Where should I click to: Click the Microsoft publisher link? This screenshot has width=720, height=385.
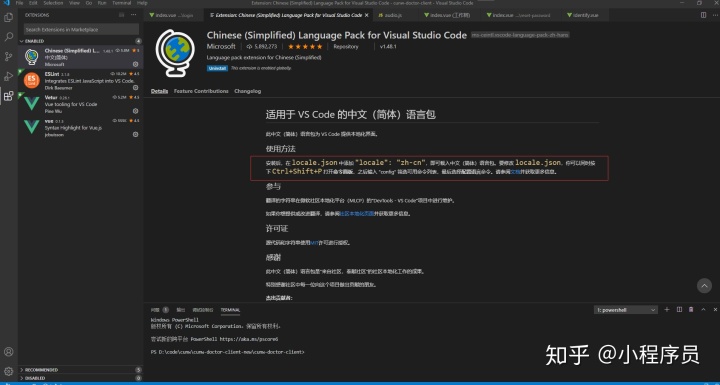pyautogui.click(x=221, y=47)
